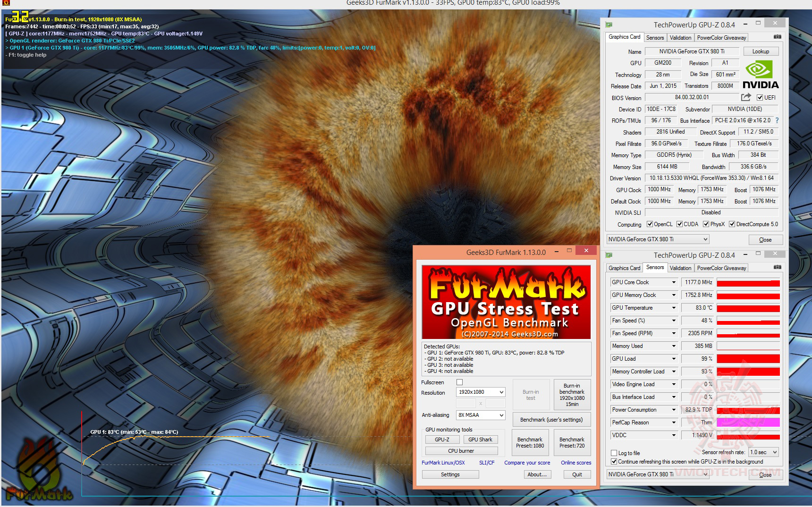Click the GPU Temperature sensor graph bar
This screenshot has height=507, width=812.
point(748,308)
